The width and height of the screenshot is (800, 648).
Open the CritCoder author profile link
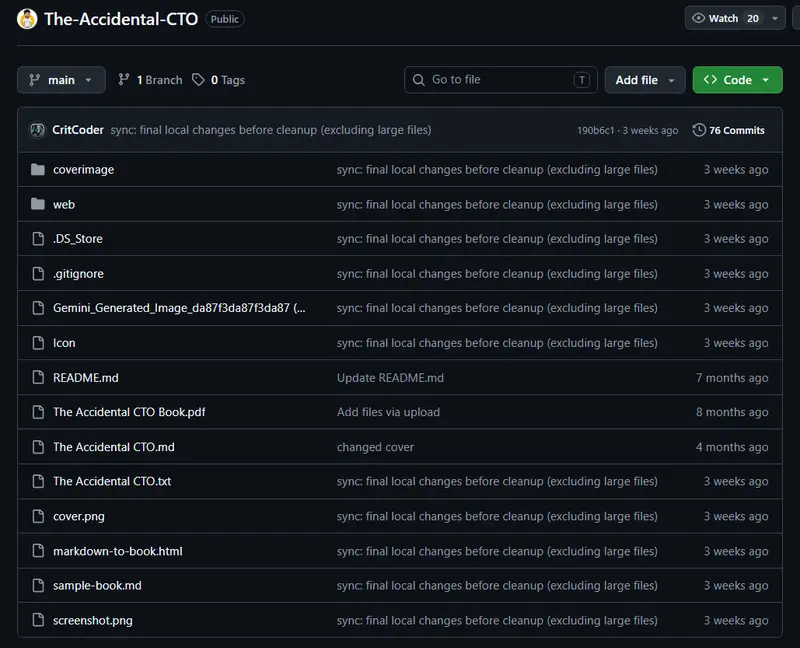(x=78, y=130)
